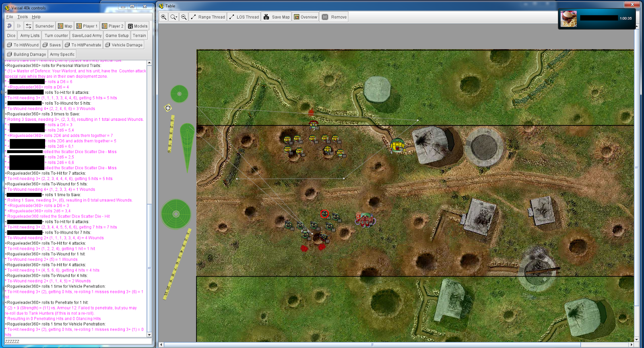
Task: Open the zoom level select dropdown
Action: pyautogui.click(x=173, y=17)
